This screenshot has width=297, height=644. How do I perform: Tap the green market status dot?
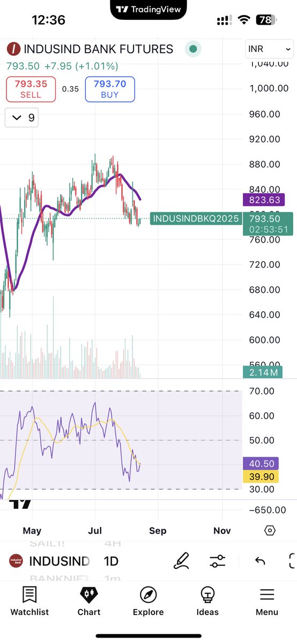click(193, 49)
